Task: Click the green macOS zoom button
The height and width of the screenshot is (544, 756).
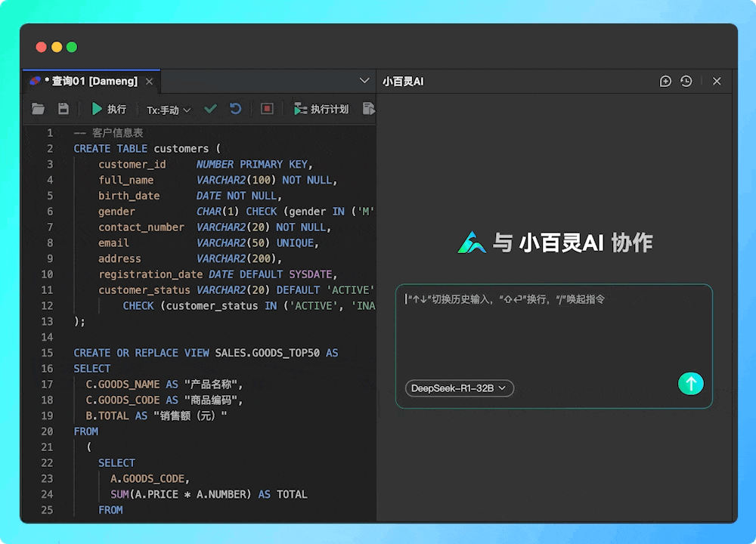Action: click(x=71, y=47)
